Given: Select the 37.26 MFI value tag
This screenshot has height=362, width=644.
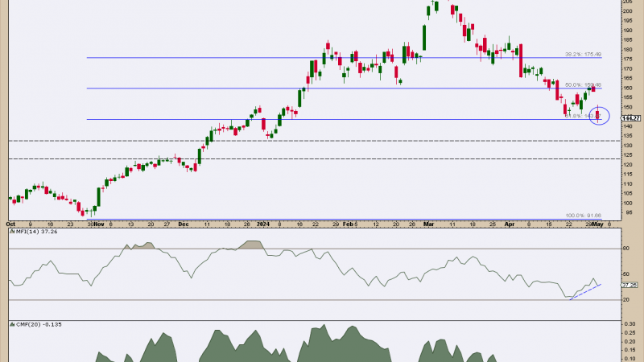Looking at the screenshot, I should 630,285.
